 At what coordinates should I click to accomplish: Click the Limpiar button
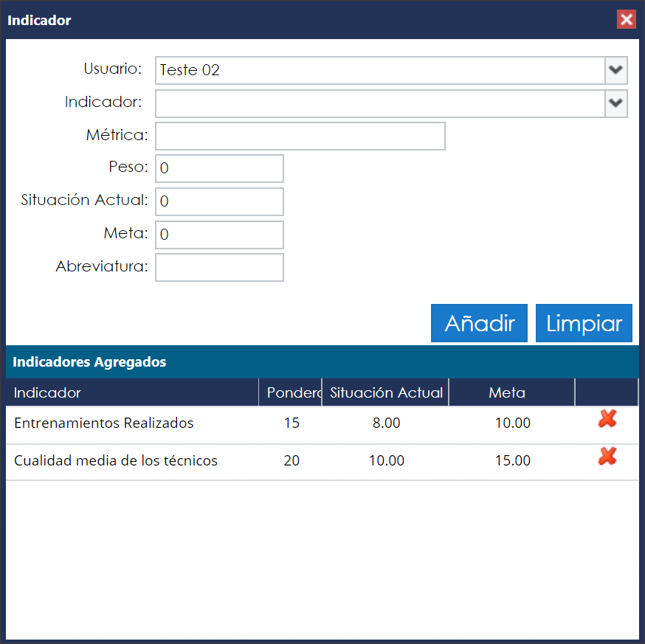[x=584, y=323]
